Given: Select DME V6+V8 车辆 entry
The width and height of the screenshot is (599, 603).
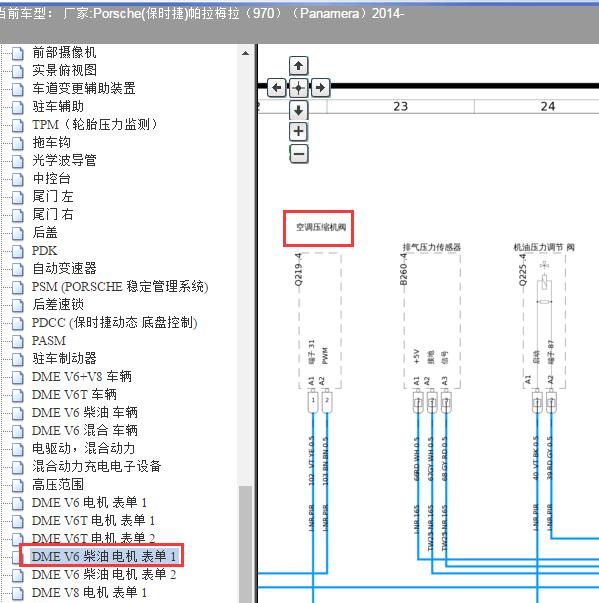Looking at the screenshot, I should pyautogui.click(x=82, y=376).
